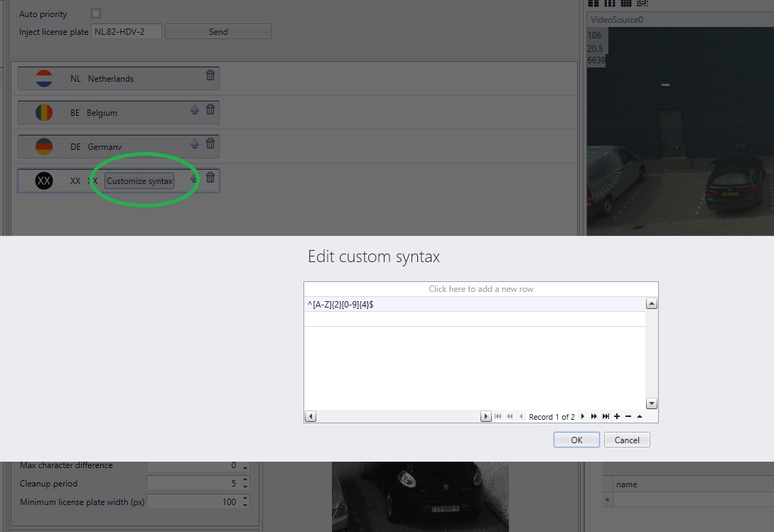Decrease Minimum license plate width
Screen dimensions: 774x532
pyautogui.click(x=245, y=505)
